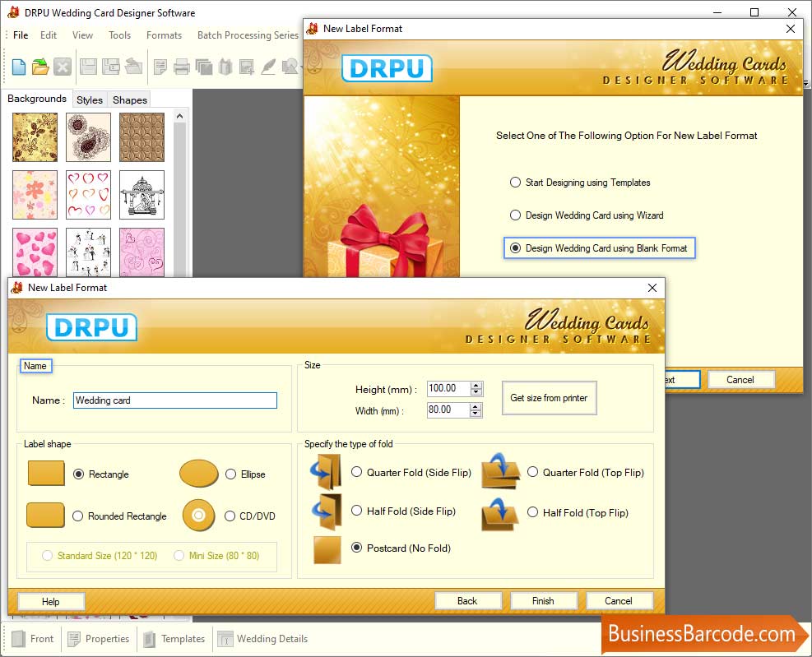This screenshot has height=657, width=812.
Task: Select Postcard (No Fold) radio
Action: point(357,548)
